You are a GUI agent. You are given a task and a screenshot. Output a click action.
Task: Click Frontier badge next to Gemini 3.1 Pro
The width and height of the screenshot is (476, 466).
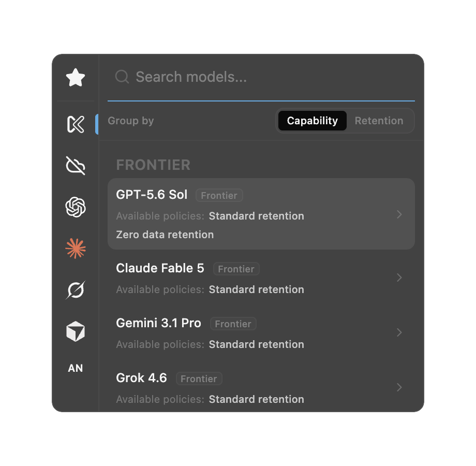[233, 324]
